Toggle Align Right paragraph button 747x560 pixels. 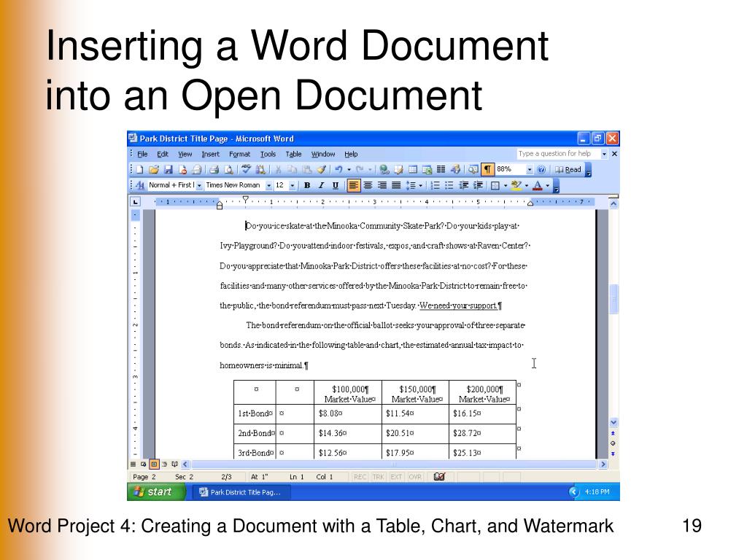[382, 185]
